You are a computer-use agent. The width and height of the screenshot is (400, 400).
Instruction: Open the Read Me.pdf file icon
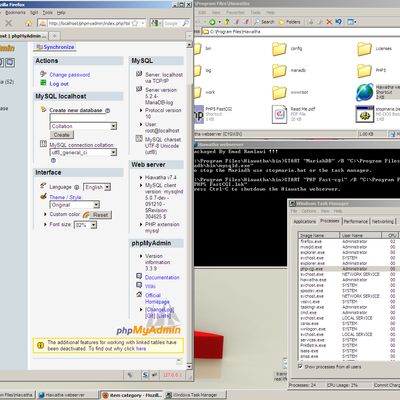280,114
